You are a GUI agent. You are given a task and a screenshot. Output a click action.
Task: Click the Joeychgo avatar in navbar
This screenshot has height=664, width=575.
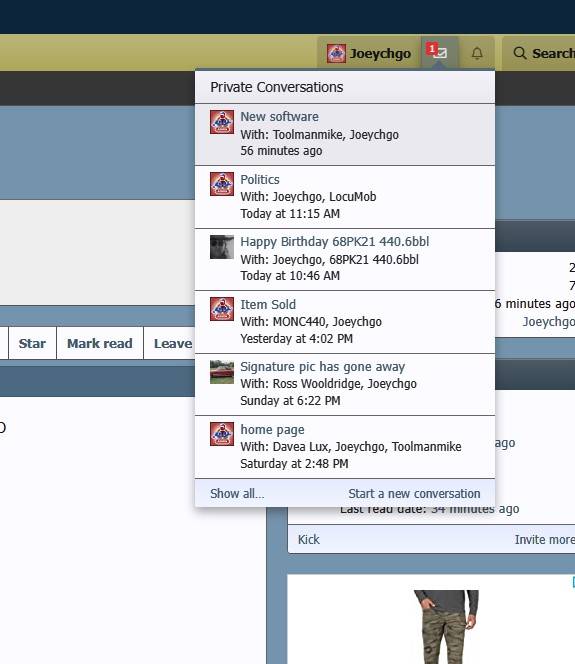coord(336,53)
